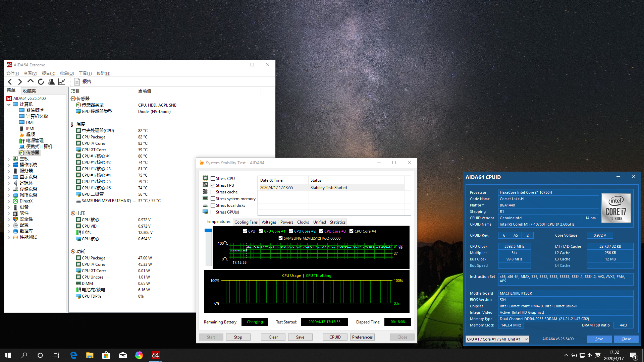Open the graph icon in AIDA64 toolbar
Screen dimensions: 644x362
[62, 81]
